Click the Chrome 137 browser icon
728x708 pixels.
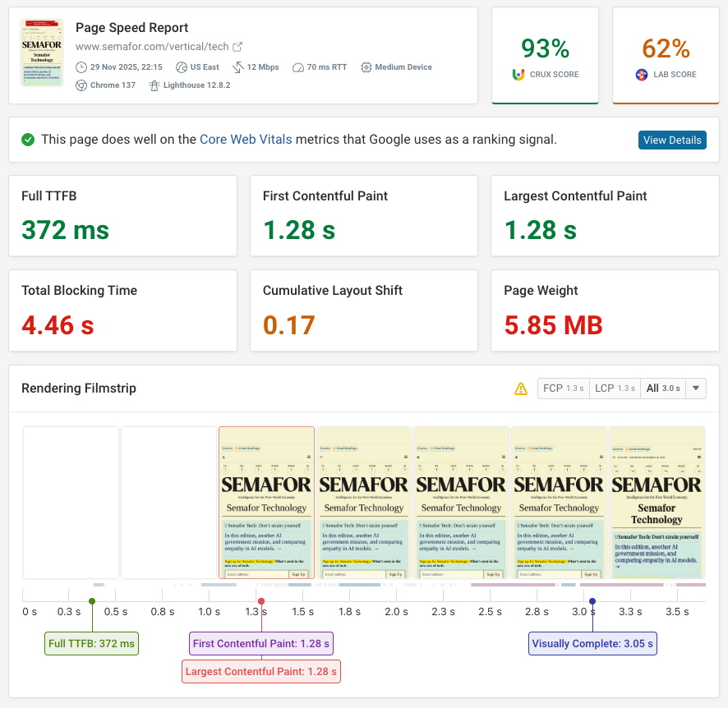84,85
